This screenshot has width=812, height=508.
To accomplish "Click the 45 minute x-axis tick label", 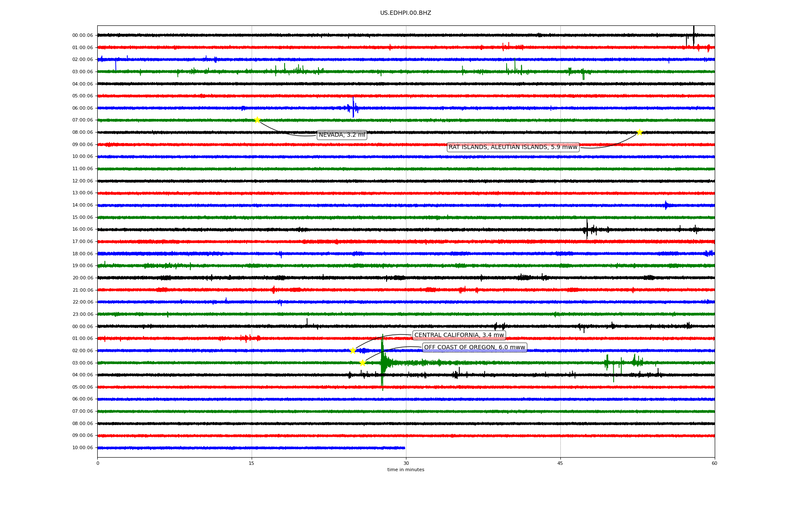I will pos(560,463).
